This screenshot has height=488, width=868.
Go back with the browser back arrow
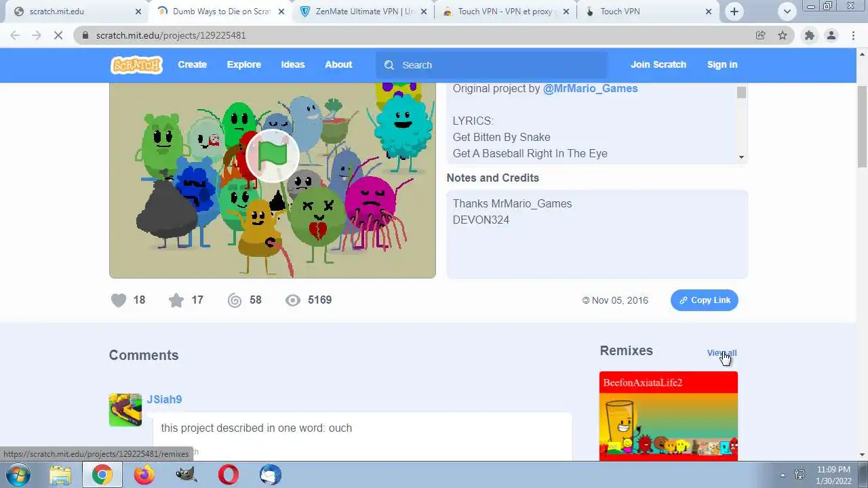(15, 35)
